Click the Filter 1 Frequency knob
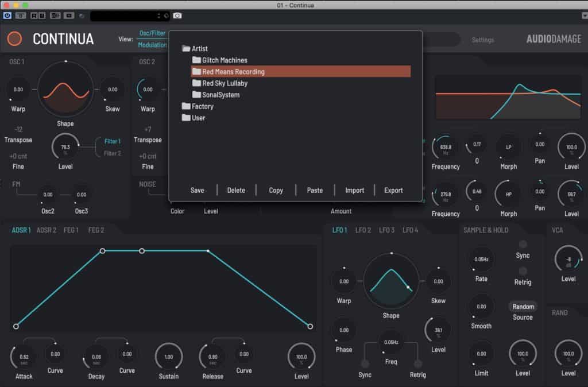 [x=446, y=147]
